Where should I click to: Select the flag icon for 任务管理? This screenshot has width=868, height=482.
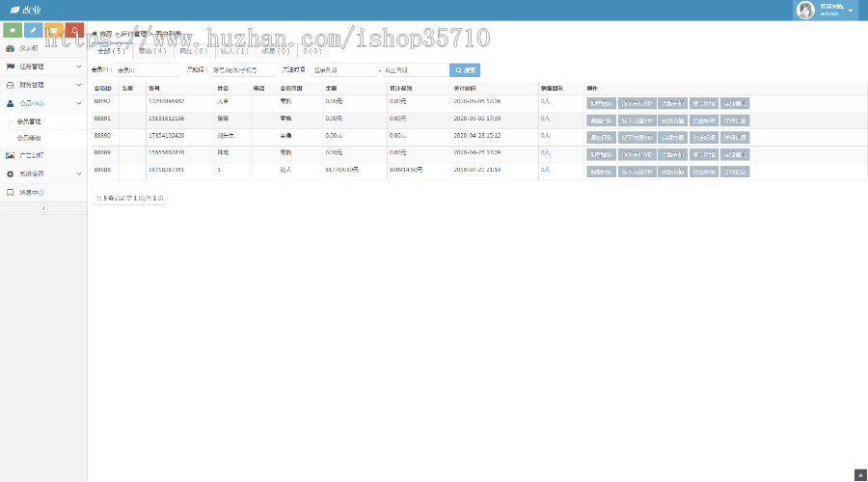coord(10,67)
